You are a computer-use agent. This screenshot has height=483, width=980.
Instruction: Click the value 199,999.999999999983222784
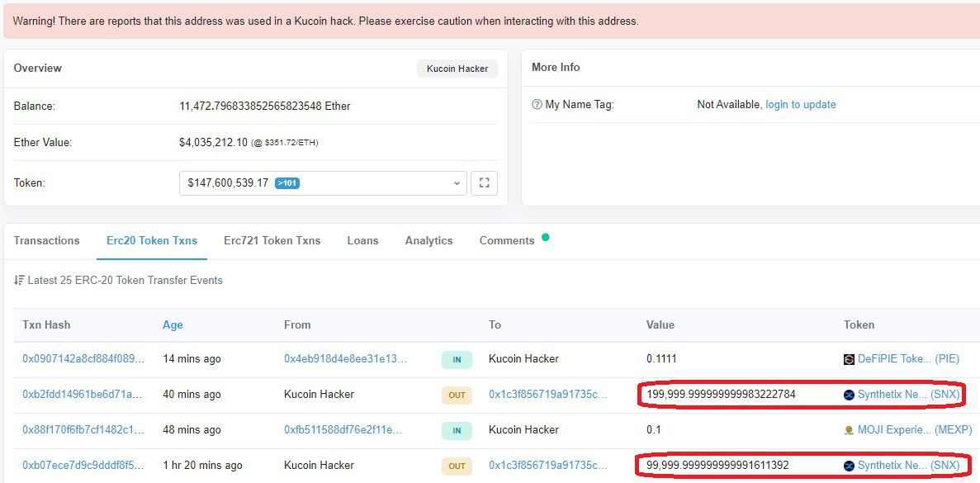coord(722,395)
